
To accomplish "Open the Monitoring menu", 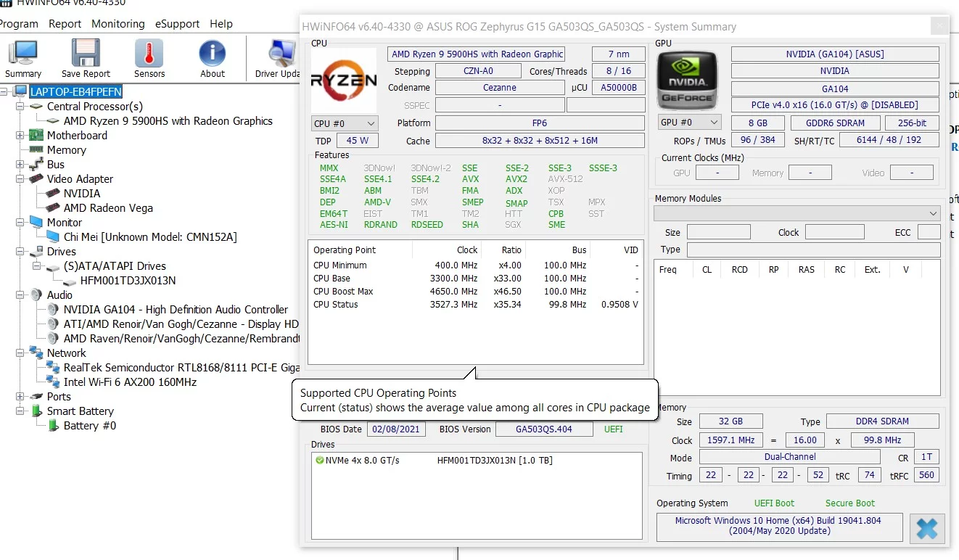I will click(118, 24).
